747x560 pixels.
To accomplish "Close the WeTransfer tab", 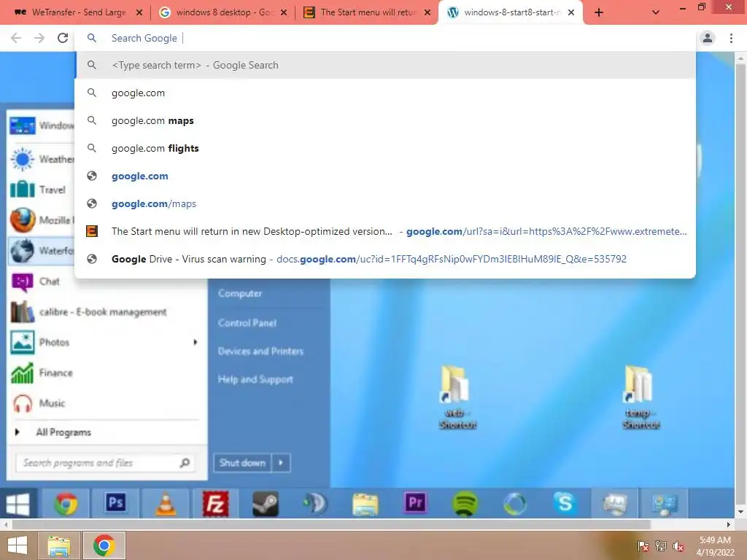I will point(139,12).
